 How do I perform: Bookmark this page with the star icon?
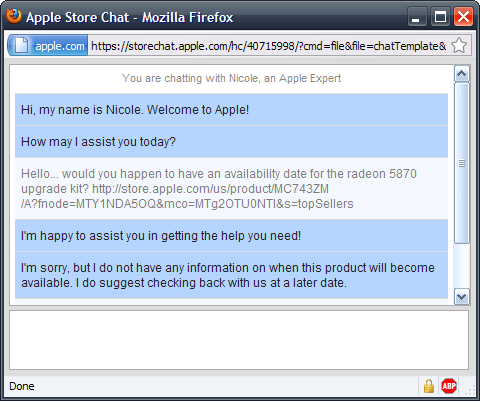(459, 45)
